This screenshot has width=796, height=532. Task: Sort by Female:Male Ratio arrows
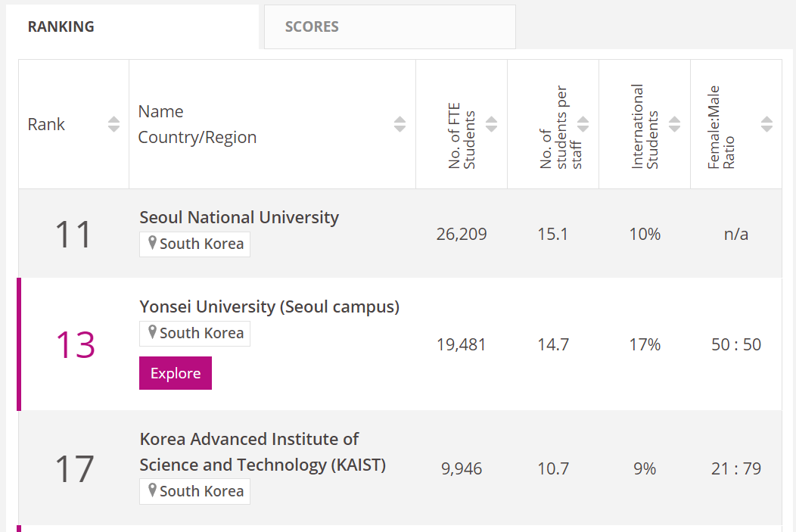click(767, 124)
